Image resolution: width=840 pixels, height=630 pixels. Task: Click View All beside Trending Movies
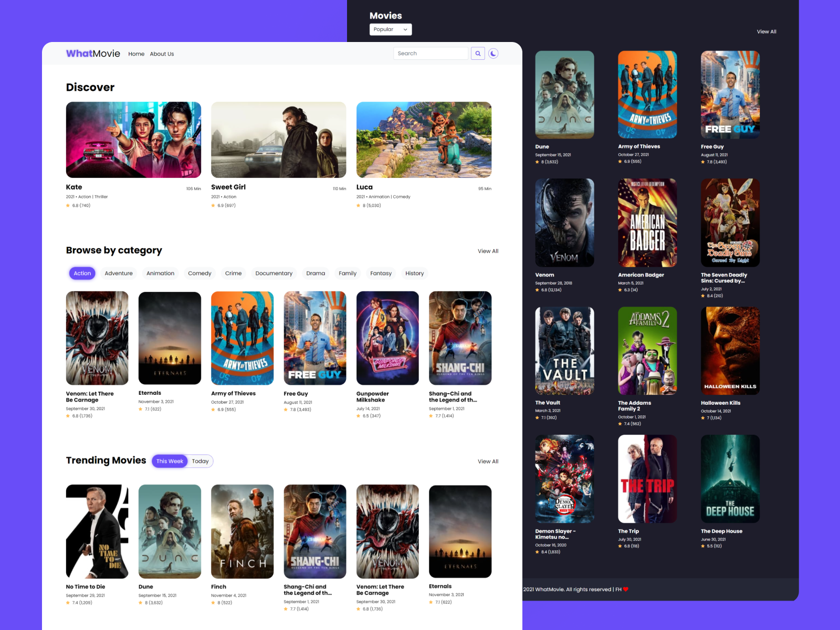tap(488, 461)
